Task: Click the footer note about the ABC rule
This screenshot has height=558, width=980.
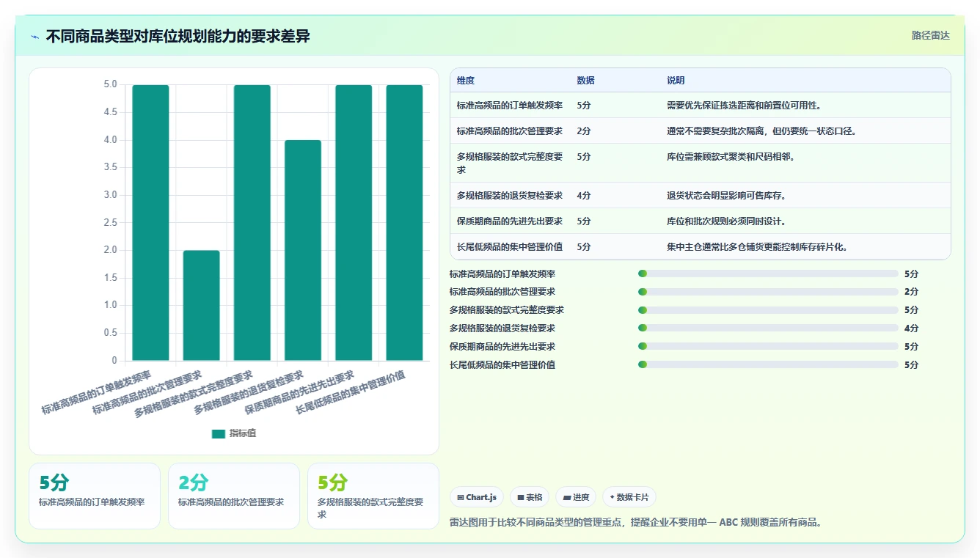Action: click(x=635, y=523)
